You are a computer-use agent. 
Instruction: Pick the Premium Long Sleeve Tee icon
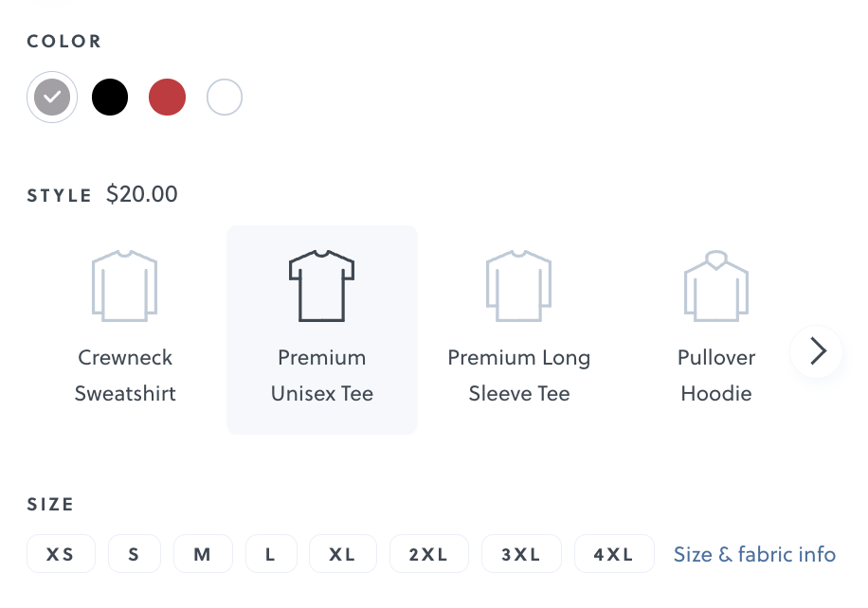[x=518, y=285]
